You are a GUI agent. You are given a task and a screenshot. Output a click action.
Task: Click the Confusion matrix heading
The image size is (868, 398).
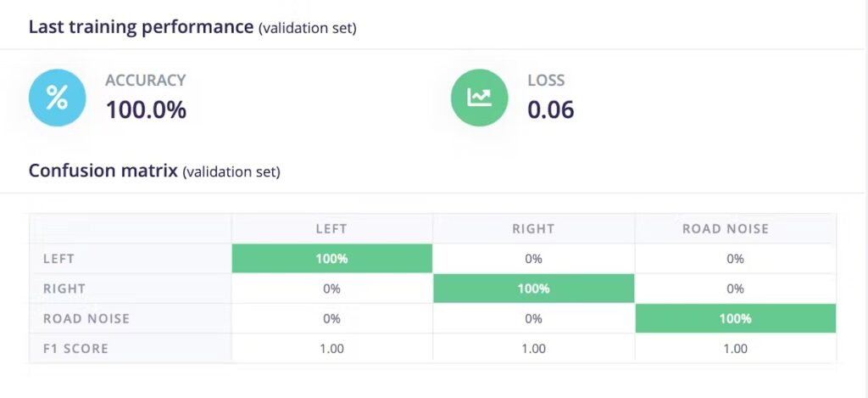(x=104, y=171)
